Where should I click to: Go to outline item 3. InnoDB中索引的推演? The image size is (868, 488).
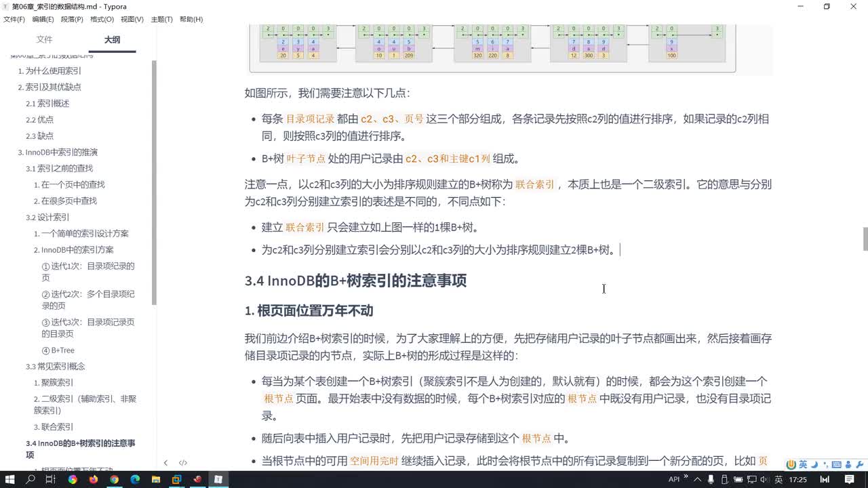pos(58,152)
